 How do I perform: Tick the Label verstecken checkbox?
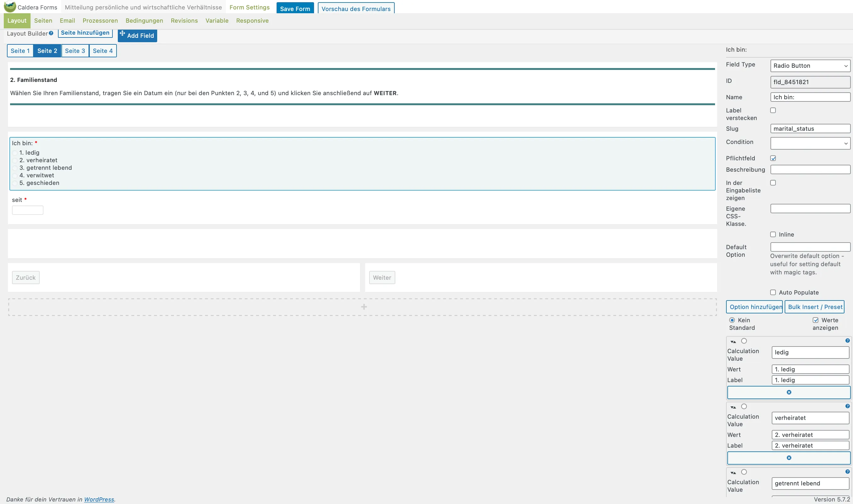click(x=773, y=110)
